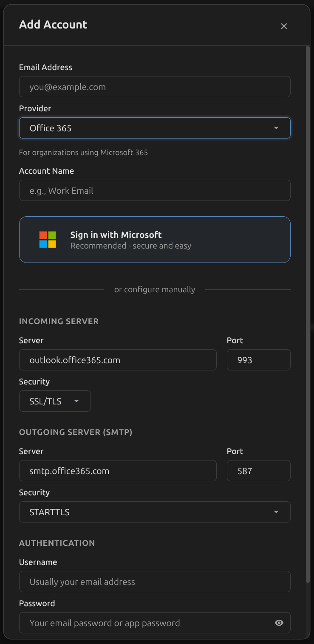Click the Microsoft logo icon

click(47, 239)
